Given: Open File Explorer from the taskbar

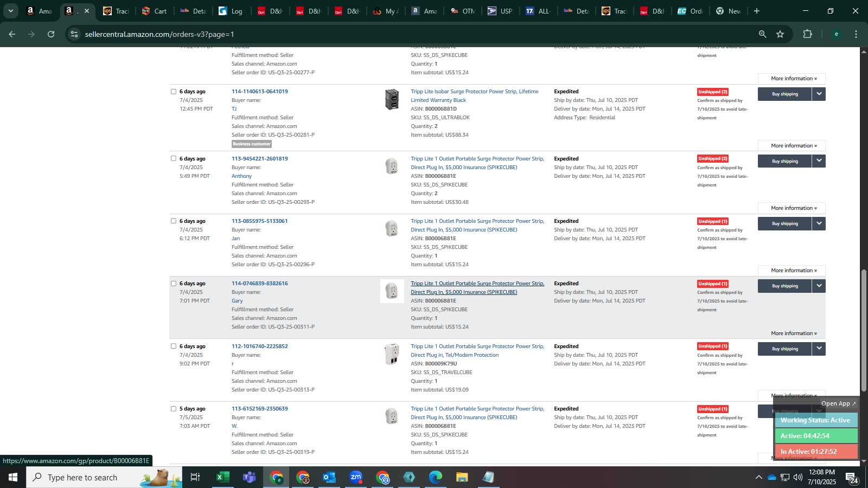Looking at the screenshot, I should 462,477.
